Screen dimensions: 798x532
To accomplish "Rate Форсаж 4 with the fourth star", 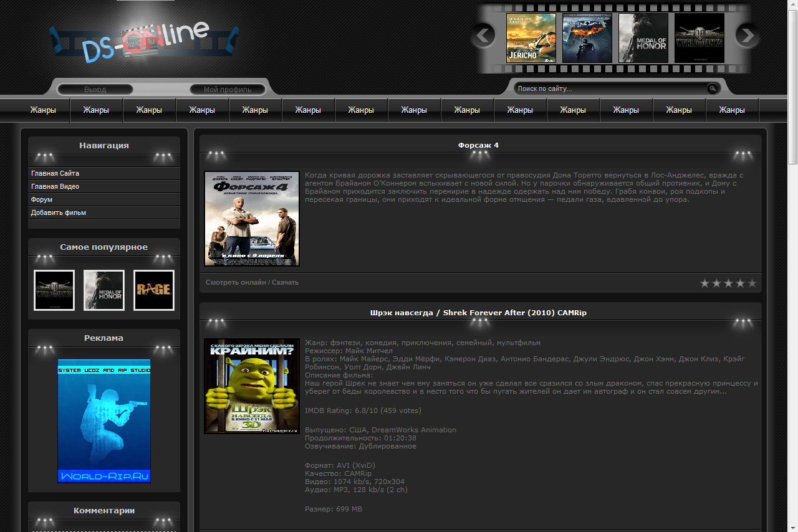I will click(x=740, y=283).
